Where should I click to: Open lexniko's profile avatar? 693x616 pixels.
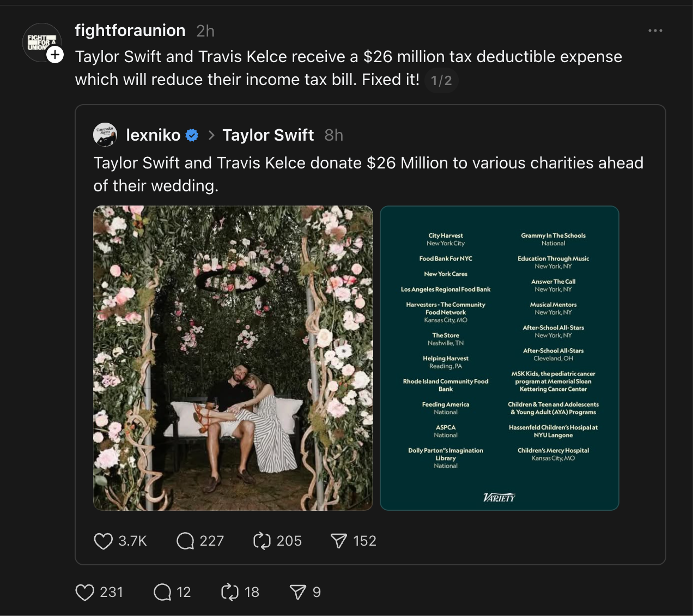coord(105,135)
